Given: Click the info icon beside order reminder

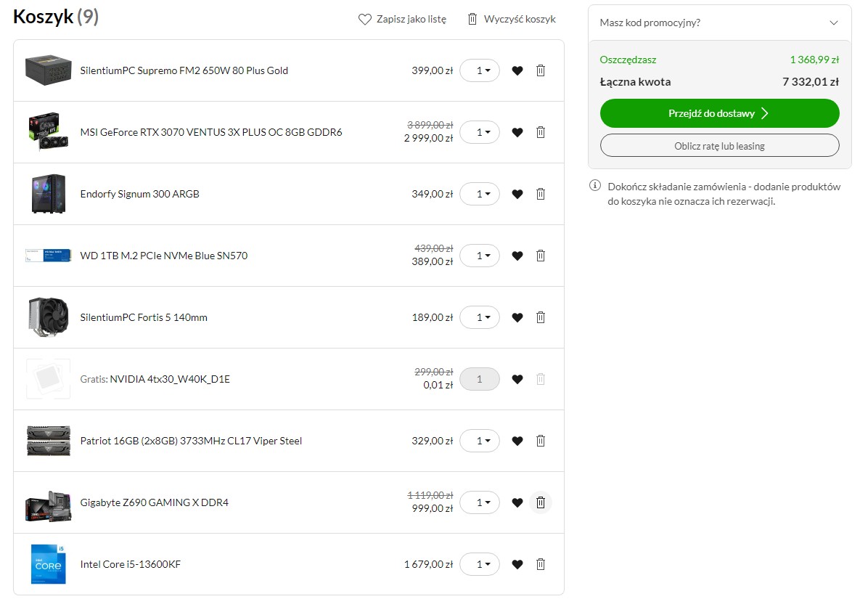Looking at the screenshot, I should [594, 187].
